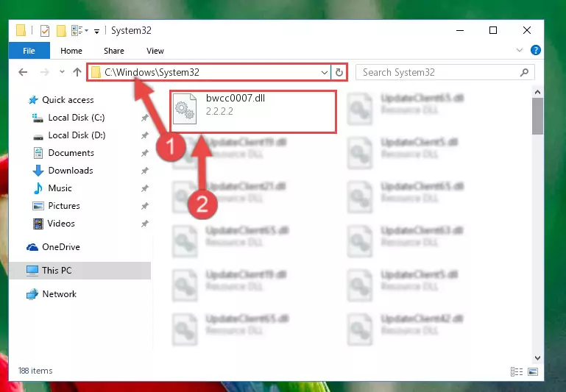This screenshot has height=392, width=566.
Task: Click the file list scroll up arrow
Action: point(537,93)
